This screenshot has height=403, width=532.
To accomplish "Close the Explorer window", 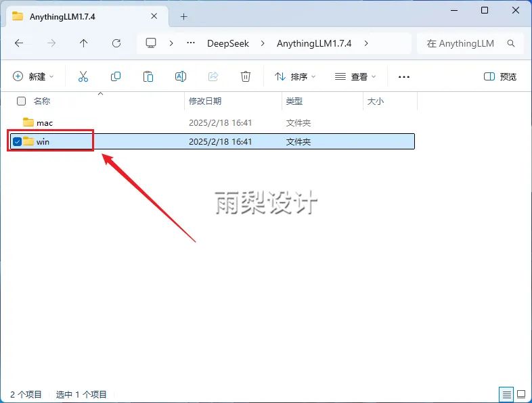I will [x=515, y=11].
